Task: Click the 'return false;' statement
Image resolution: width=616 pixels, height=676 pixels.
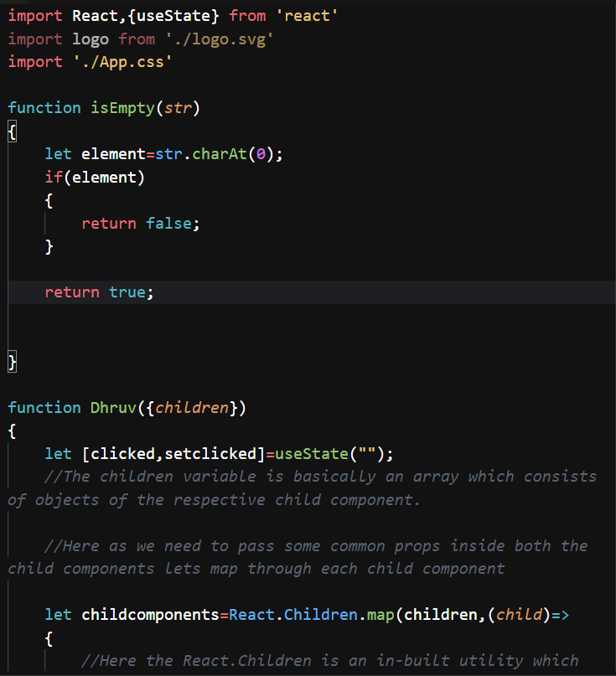Action: click(x=141, y=224)
